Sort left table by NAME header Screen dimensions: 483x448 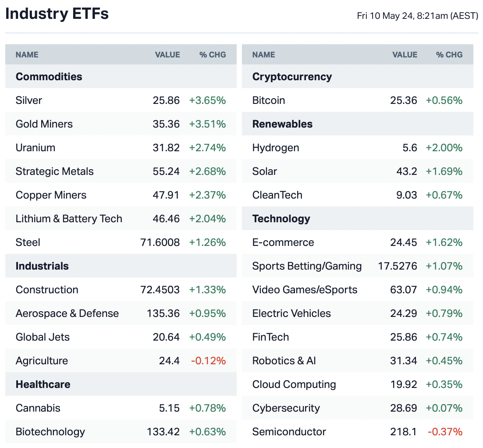[x=27, y=55]
